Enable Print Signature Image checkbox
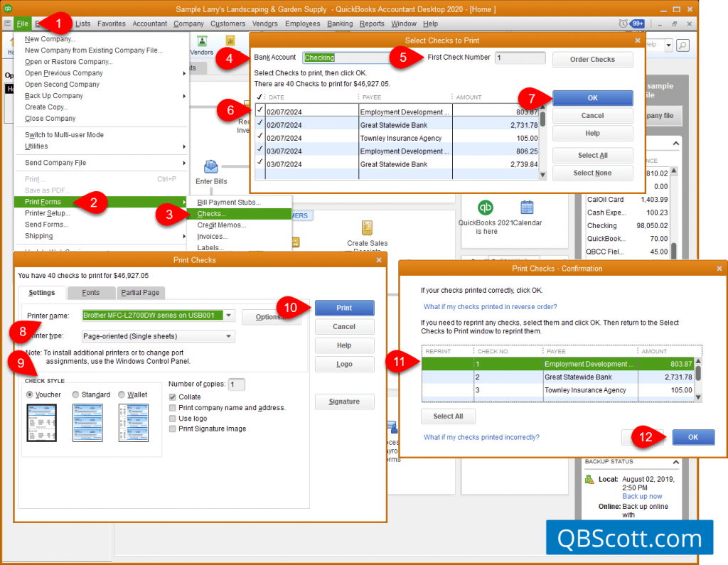Screen dimensions: 728x565 coord(173,429)
